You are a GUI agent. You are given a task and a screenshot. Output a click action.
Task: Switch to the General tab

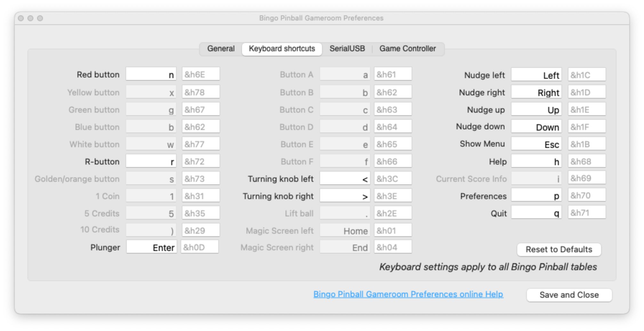pos(221,49)
